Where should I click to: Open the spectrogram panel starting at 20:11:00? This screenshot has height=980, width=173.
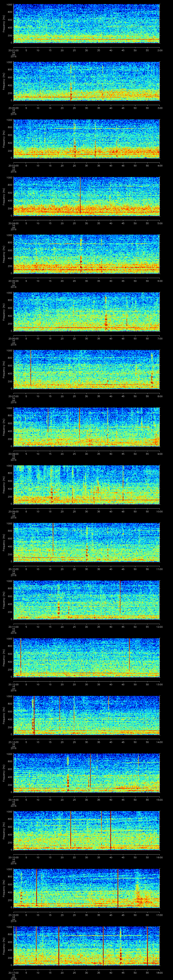tap(87, 600)
